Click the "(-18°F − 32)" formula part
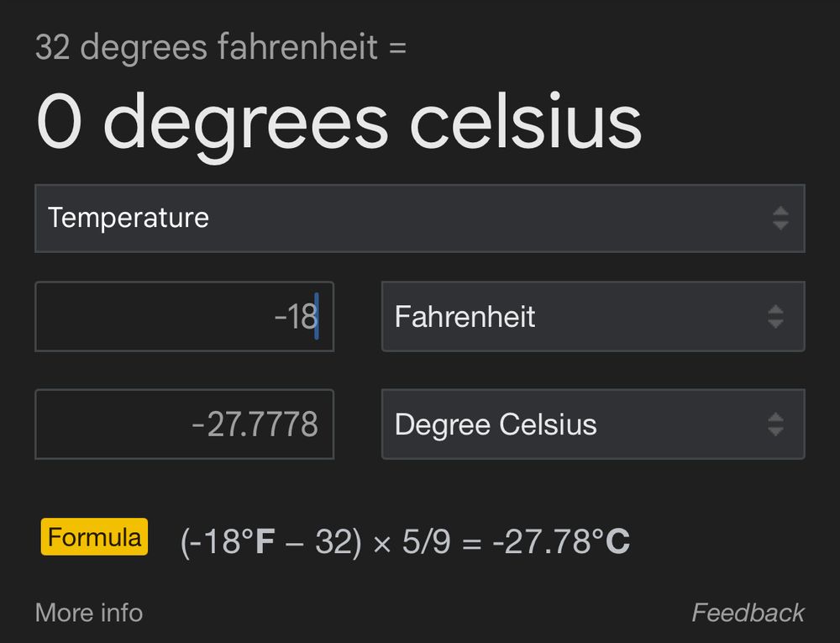This screenshot has height=643, width=840. click(x=271, y=542)
